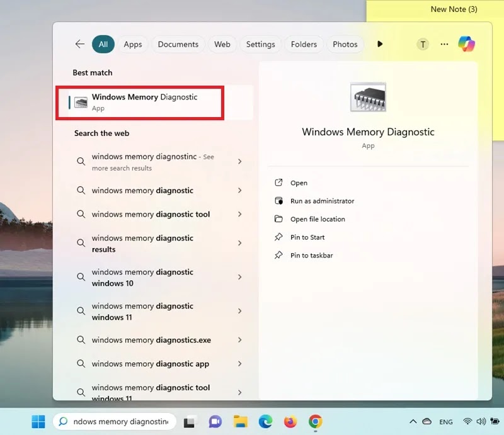
Task: Click the battery tray icon
Action: click(495, 421)
